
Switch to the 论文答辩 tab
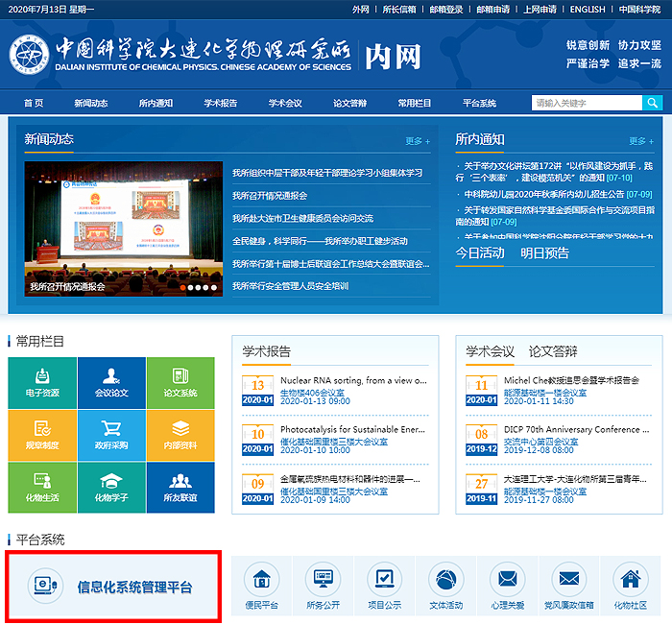coord(553,351)
